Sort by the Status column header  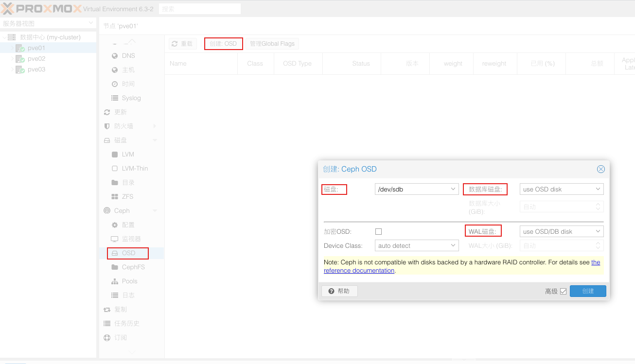coord(352,64)
